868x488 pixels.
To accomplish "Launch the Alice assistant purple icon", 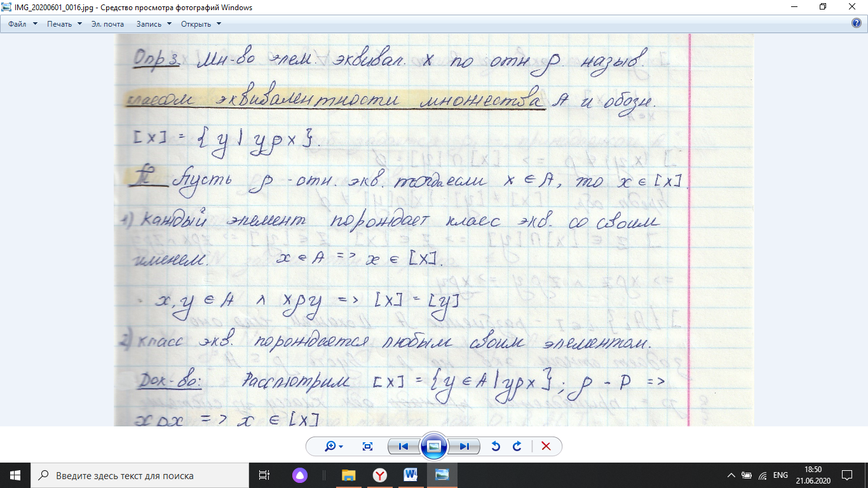I will [299, 475].
